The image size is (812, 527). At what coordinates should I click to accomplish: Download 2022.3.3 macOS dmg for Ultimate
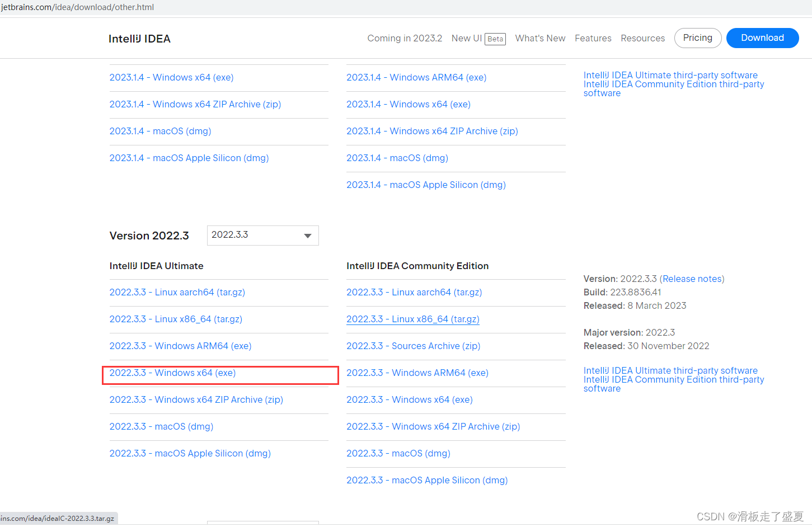coord(161,426)
